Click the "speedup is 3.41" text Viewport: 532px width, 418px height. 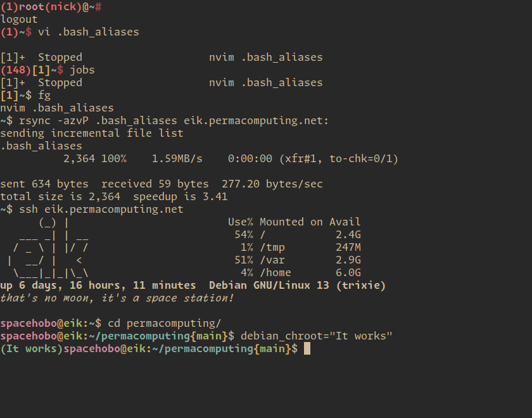click(x=180, y=197)
